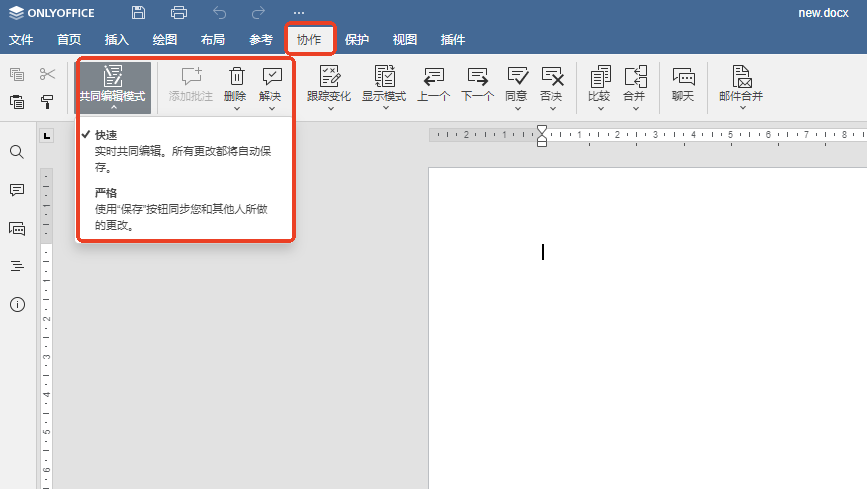Viewport: 867px width, 489px height.
Task: Click the Chat (聊天) icon
Action: coord(683,83)
